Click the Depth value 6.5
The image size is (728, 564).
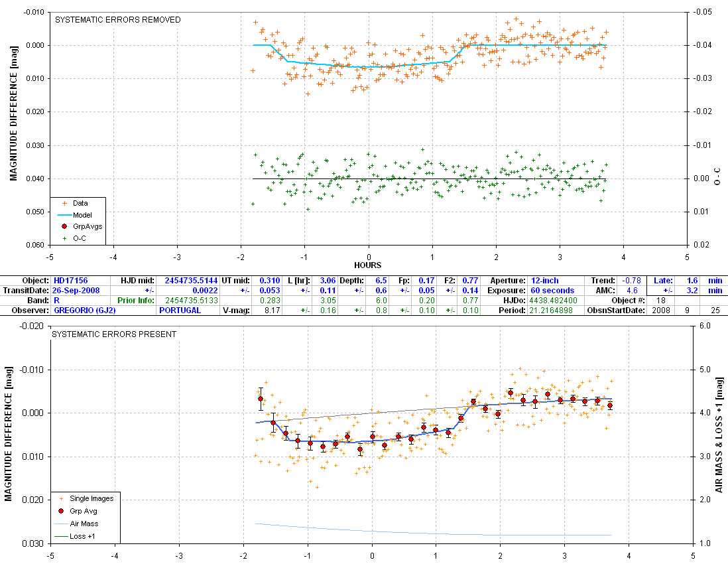381,281
